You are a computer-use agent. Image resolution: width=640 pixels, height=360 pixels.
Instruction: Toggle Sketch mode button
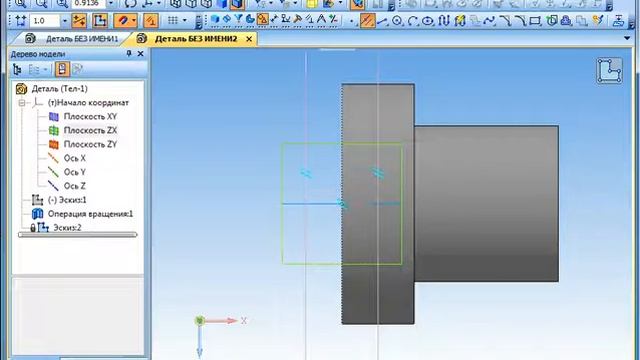[100, 20]
